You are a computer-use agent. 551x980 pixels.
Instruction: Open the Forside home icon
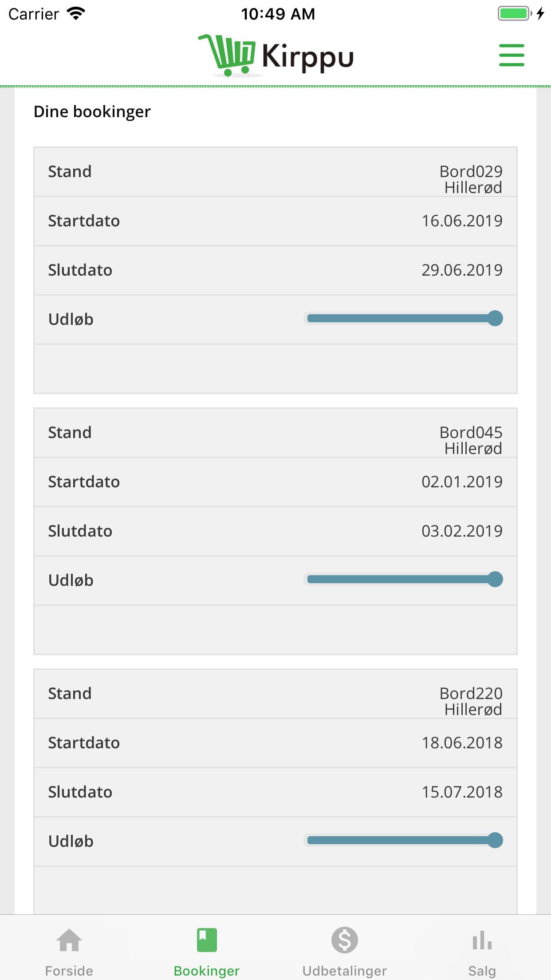coord(69,940)
